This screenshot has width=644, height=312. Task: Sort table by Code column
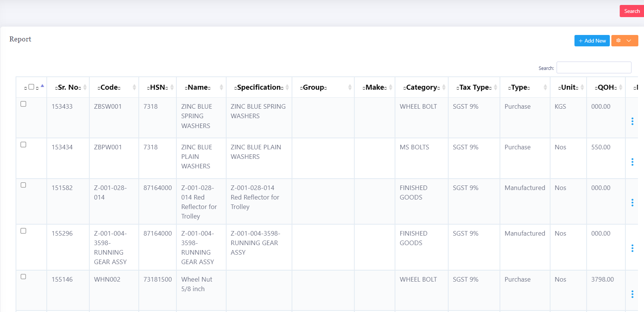coord(114,87)
